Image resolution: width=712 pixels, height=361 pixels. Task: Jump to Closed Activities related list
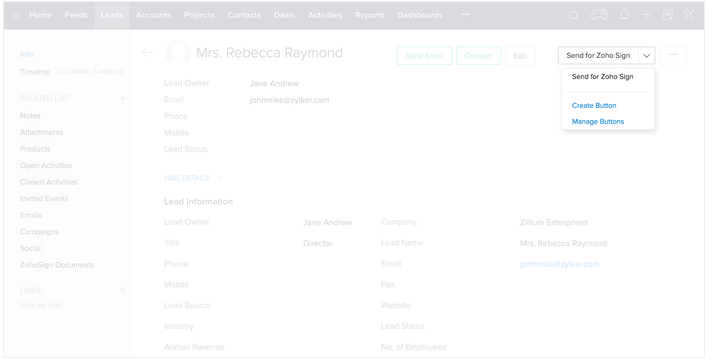click(x=48, y=182)
